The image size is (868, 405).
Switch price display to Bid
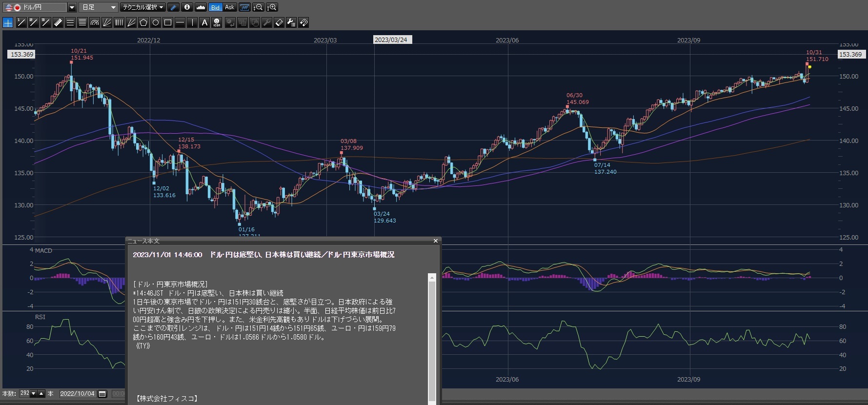(215, 7)
